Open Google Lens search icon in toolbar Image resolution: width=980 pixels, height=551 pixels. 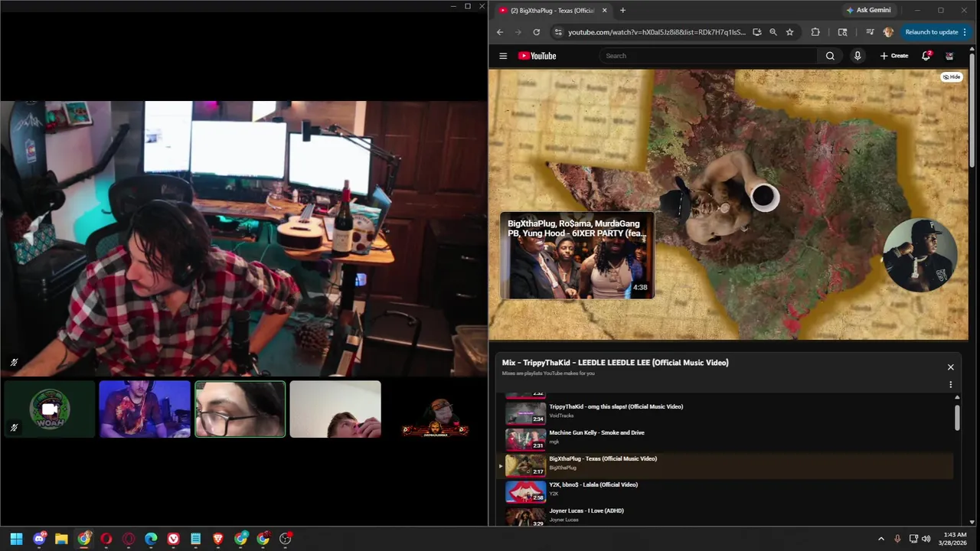(x=843, y=32)
